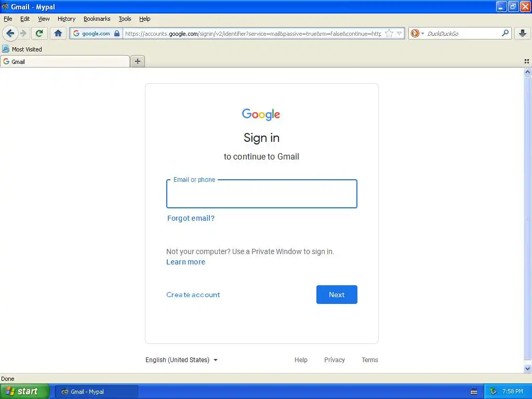Go back using the browser back arrow
The image size is (532, 399).
pyautogui.click(x=10, y=33)
